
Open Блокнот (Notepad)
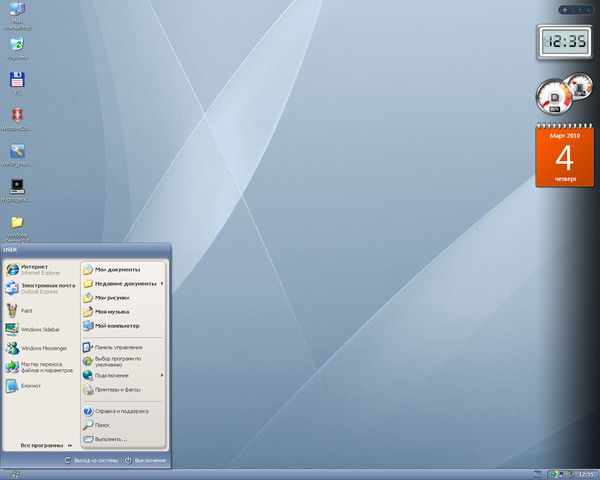(x=30, y=385)
